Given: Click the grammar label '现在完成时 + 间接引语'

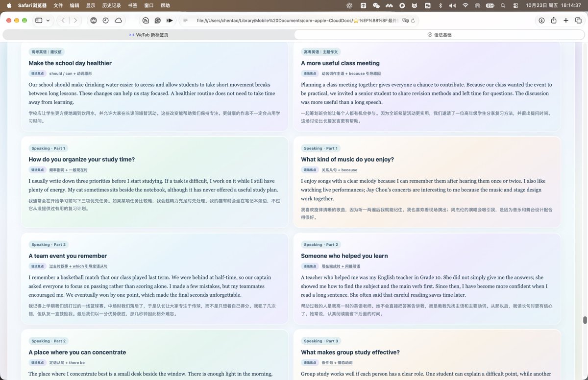Looking at the screenshot, I should [341, 266].
